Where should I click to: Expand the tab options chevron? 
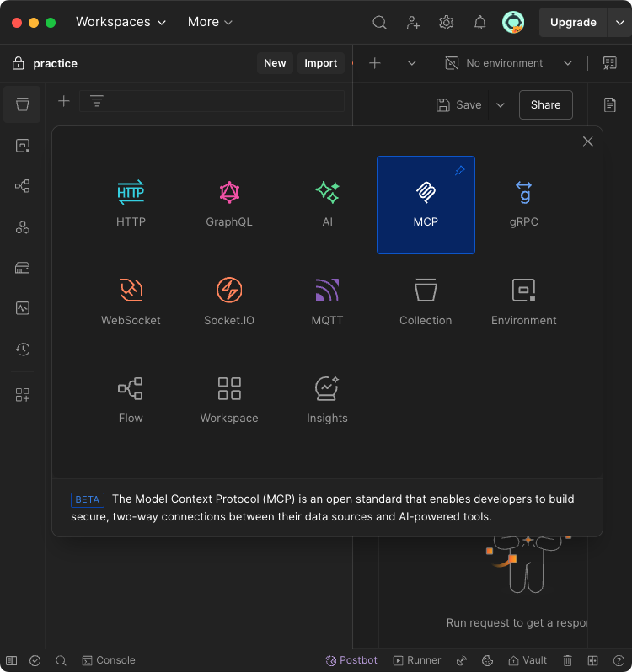(x=411, y=63)
